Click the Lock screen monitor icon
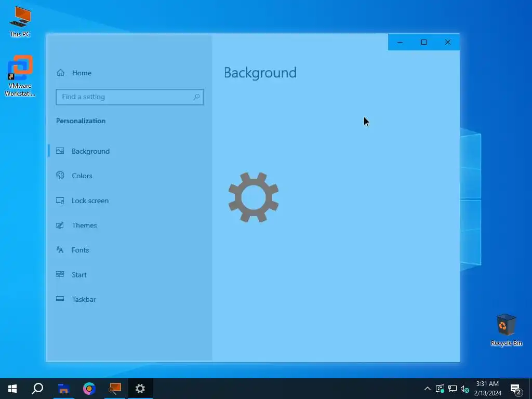The height and width of the screenshot is (399, 532). [x=60, y=201]
